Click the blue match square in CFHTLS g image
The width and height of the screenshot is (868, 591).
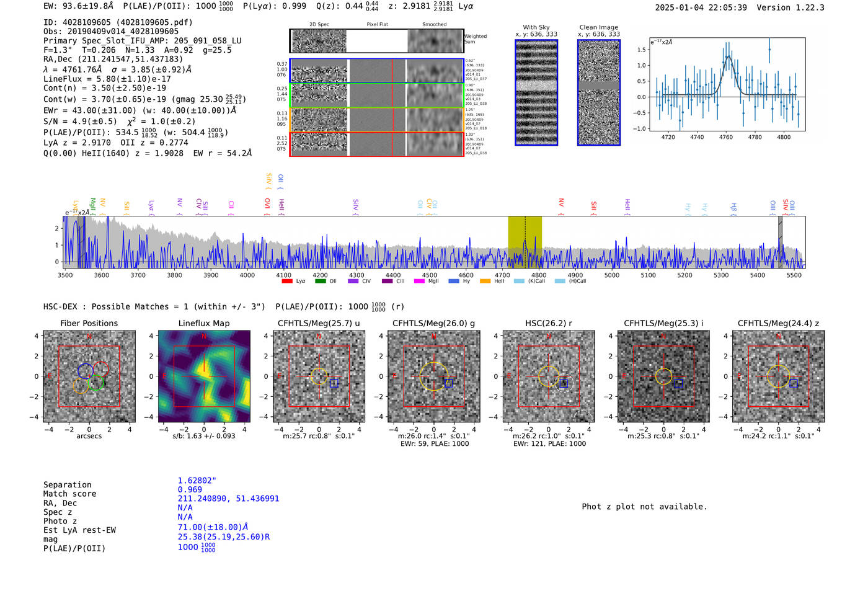click(x=449, y=384)
